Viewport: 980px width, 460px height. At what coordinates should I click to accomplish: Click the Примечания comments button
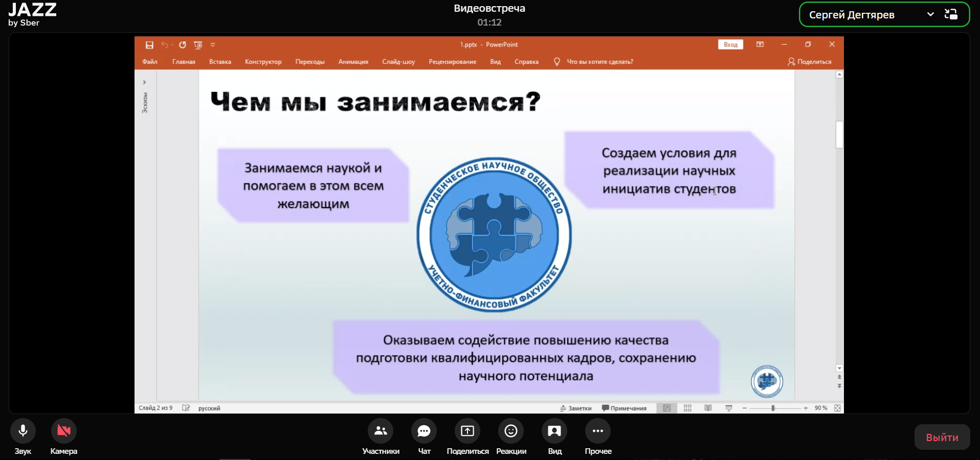(624, 408)
